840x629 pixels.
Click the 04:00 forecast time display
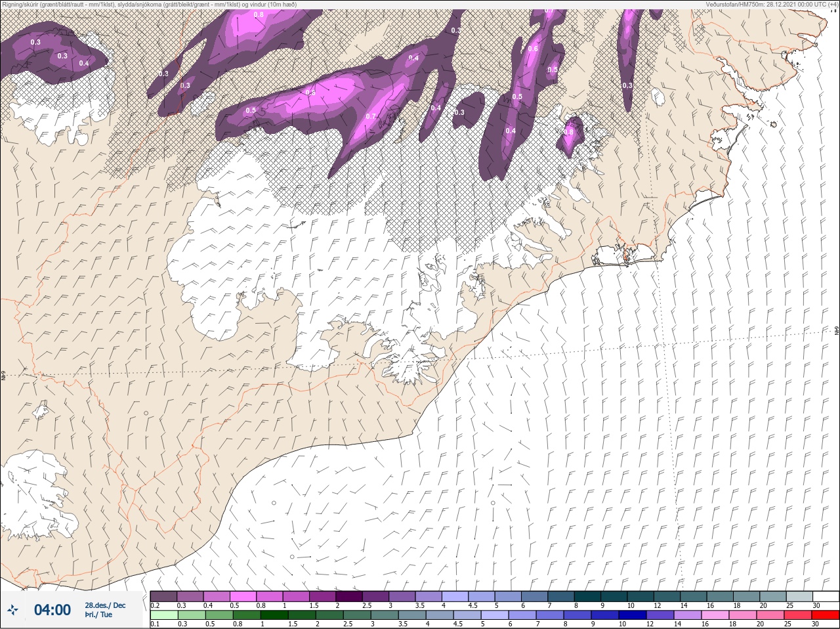point(52,610)
